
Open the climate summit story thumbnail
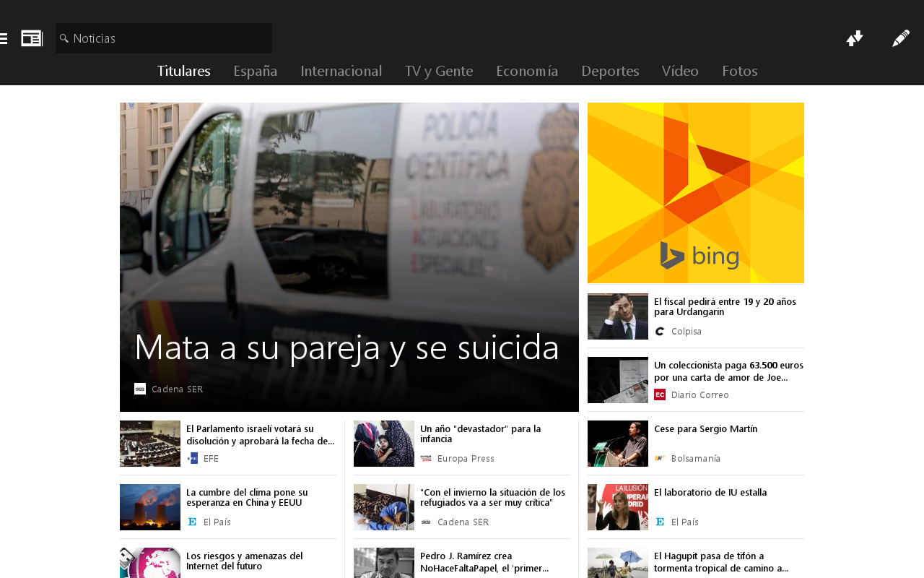click(x=150, y=506)
